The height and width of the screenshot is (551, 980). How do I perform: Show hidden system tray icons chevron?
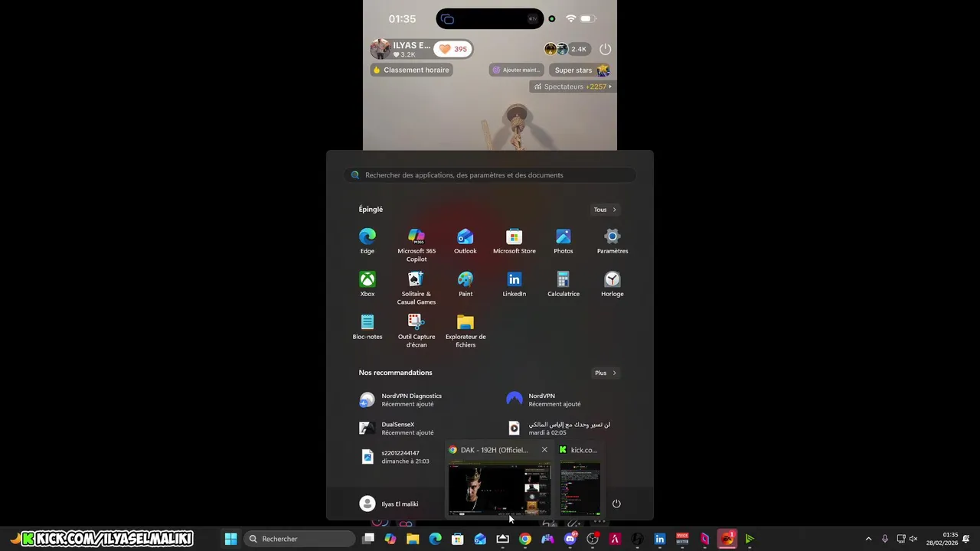click(x=868, y=539)
